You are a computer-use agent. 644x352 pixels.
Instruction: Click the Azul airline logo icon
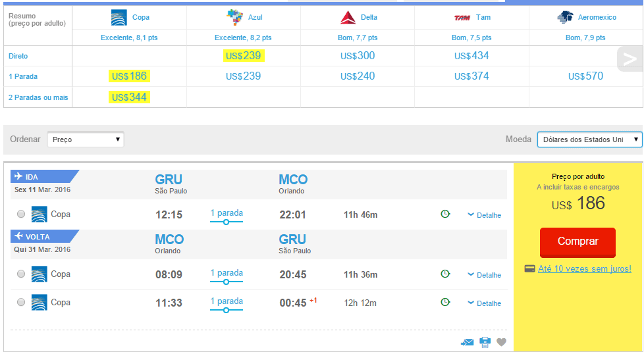pyautogui.click(x=235, y=17)
